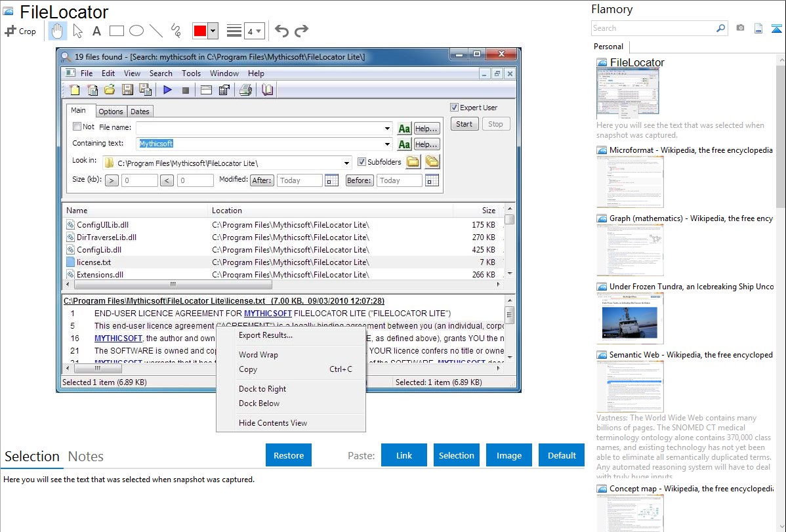Click the Paste Selection button
The width and height of the screenshot is (786, 532).
[456, 455]
